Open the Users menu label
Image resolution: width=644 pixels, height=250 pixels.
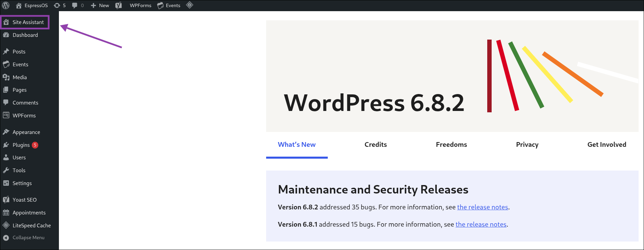click(19, 157)
